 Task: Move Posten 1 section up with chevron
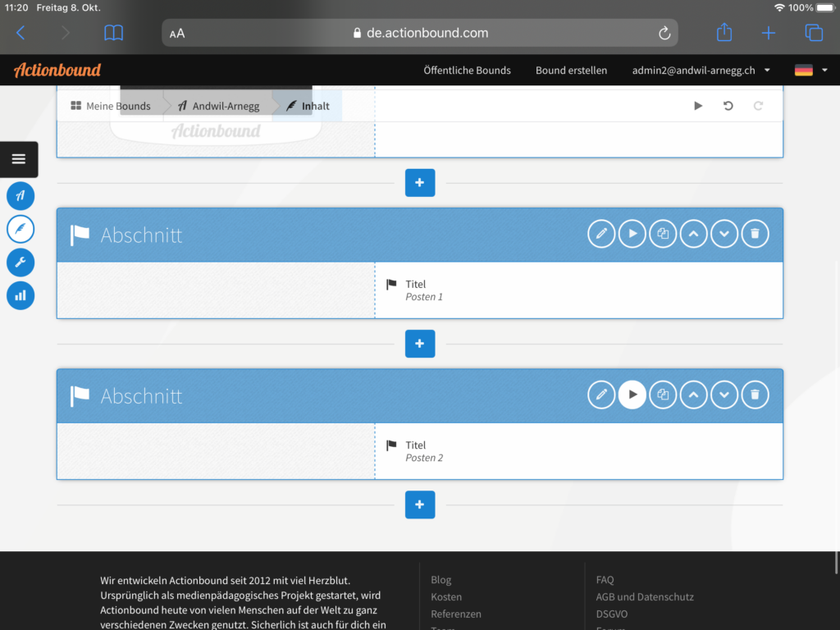693,234
